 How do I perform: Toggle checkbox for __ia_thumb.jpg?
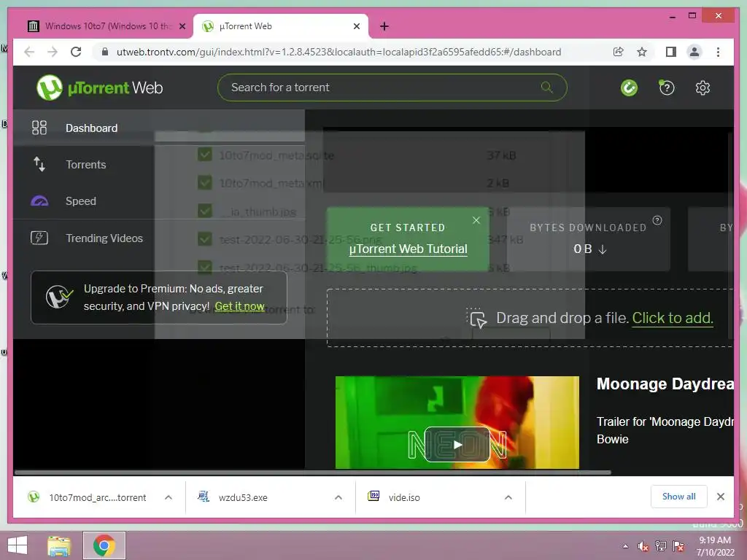[x=205, y=211]
